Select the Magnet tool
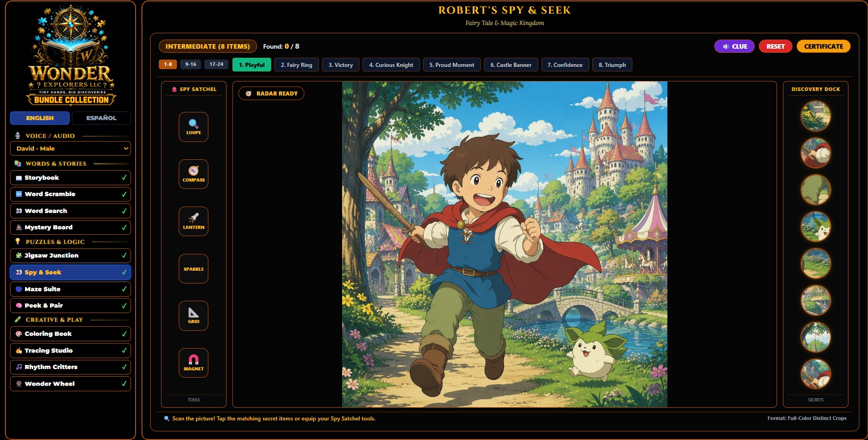Viewport: 868px width, 440px height. tap(193, 363)
